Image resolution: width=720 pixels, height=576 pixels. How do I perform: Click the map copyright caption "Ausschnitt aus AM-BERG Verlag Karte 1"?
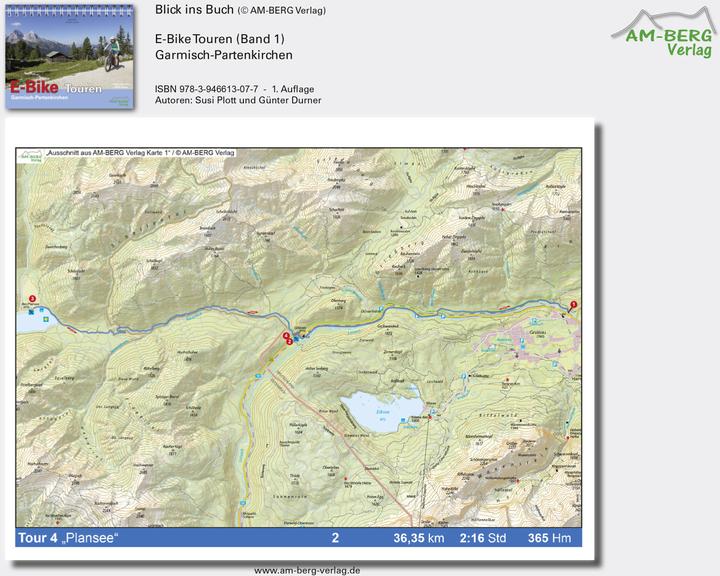(141, 153)
